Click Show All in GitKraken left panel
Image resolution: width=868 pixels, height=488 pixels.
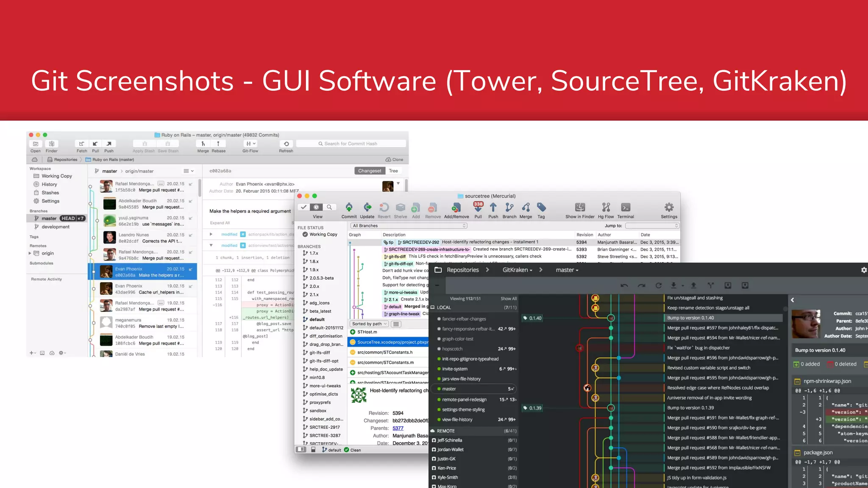coord(509,299)
